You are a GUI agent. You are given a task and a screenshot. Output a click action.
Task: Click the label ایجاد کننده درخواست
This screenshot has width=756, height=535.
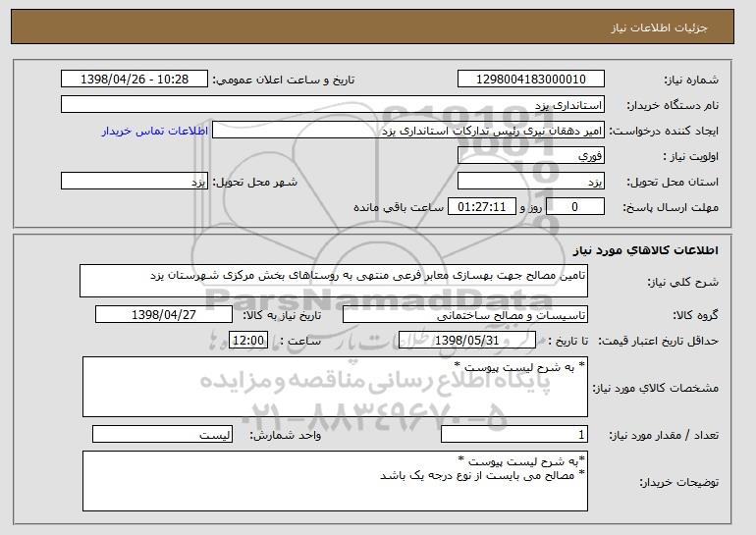click(x=664, y=132)
